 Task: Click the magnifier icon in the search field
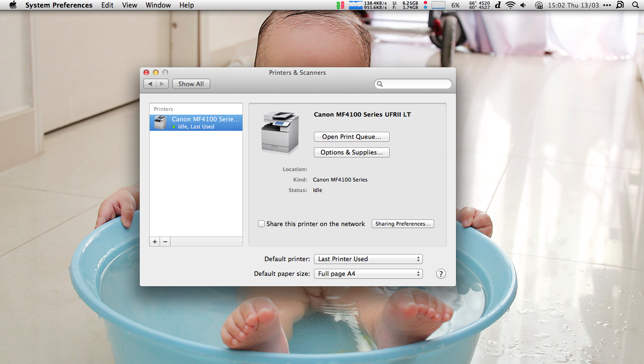(380, 84)
